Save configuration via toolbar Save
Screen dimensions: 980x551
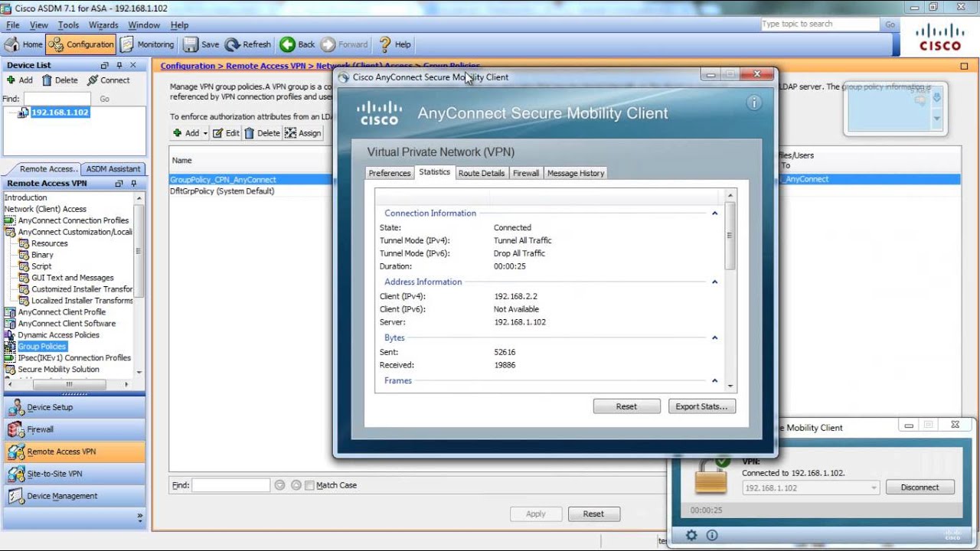[201, 44]
